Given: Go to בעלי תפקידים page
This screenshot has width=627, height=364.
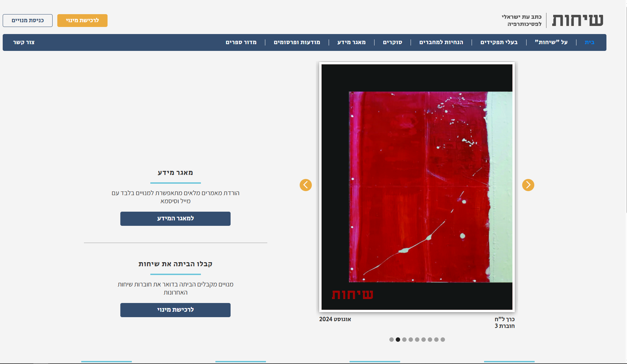Looking at the screenshot, I should (x=499, y=42).
